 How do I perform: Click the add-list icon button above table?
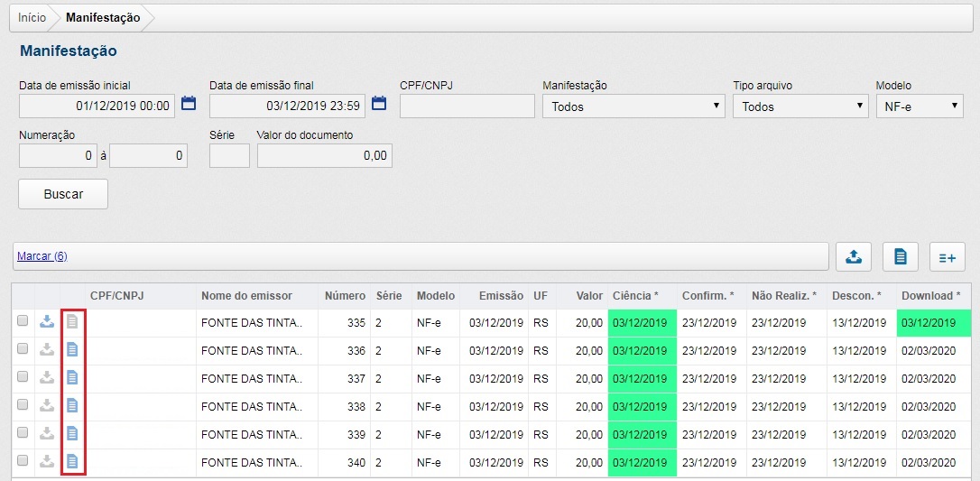tap(947, 257)
